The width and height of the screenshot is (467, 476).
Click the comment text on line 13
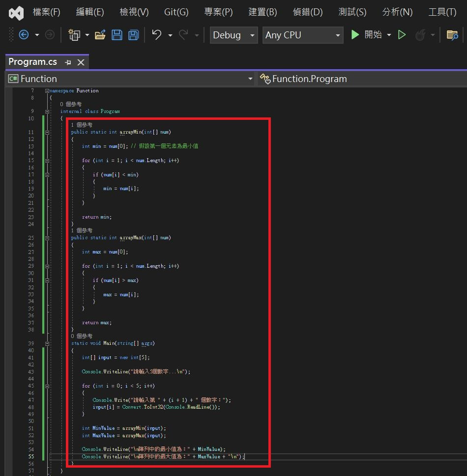[x=165, y=146]
